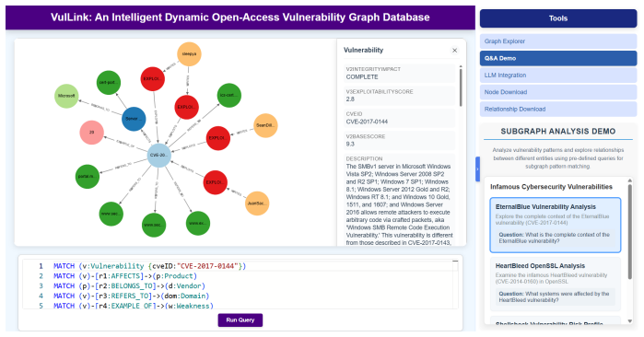
Task: Select the light green Microsoft node
Action: tap(66, 96)
